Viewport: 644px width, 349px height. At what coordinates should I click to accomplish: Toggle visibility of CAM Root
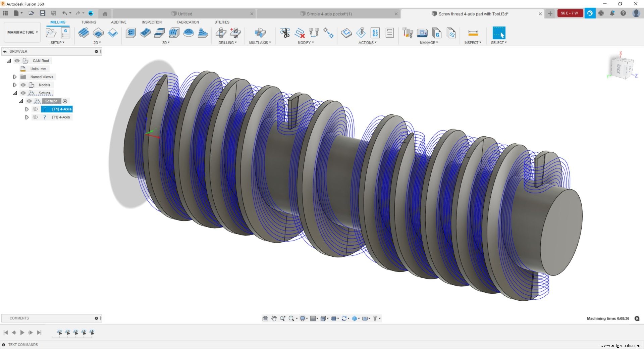(17, 61)
